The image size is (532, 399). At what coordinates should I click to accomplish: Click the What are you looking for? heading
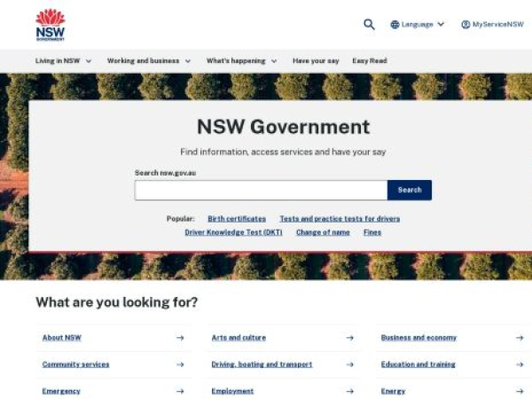(x=117, y=302)
